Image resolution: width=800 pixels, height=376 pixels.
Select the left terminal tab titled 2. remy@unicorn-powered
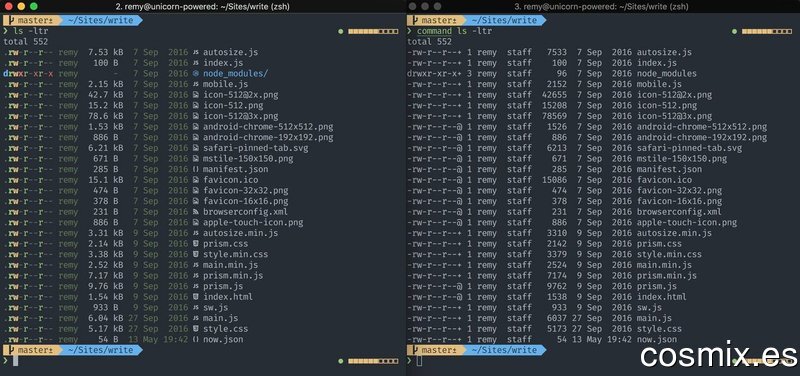tap(204, 6)
